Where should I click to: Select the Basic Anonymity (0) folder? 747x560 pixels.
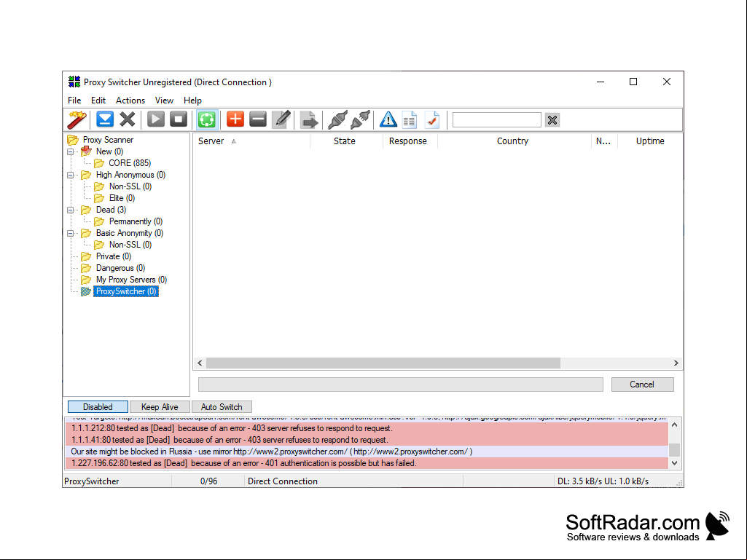point(130,233)
